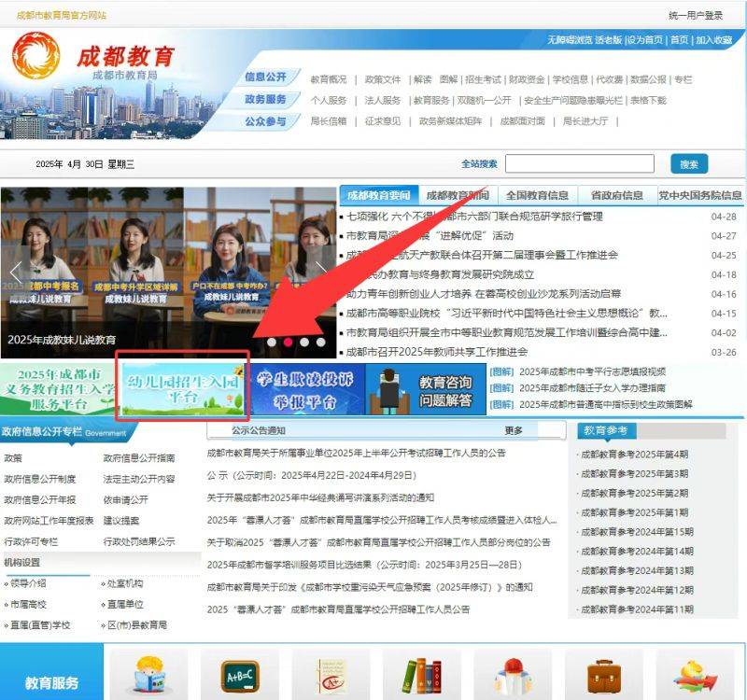Screen dimensions: 747x700
Task: Open 学生欺凌投诉举报平台 banner
Action: click(x=306, y=388)
